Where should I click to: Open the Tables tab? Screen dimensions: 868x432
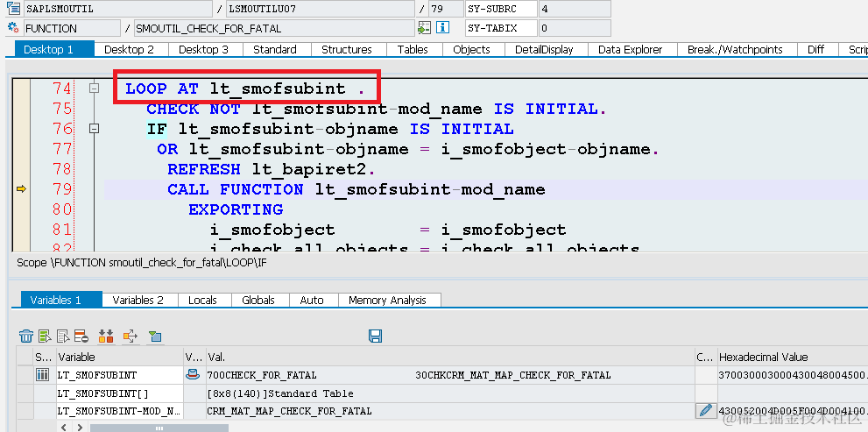click(x=413, y=49)
